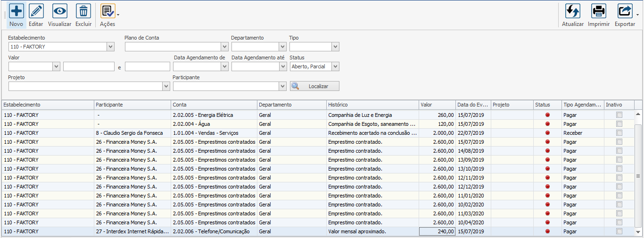This screenshot has height=238, width=644.
Task: Refresh the list with the Atualizar icon
Action: [x=572, y=11]
